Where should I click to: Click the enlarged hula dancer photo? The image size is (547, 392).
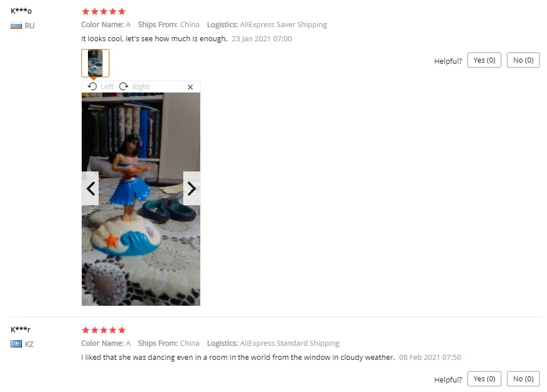tap(141, 199)
